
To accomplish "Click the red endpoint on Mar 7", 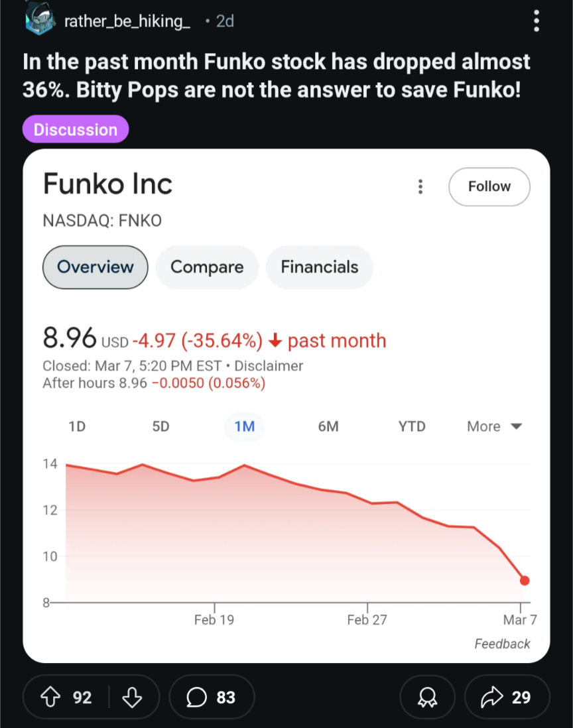I will (525, 580).
